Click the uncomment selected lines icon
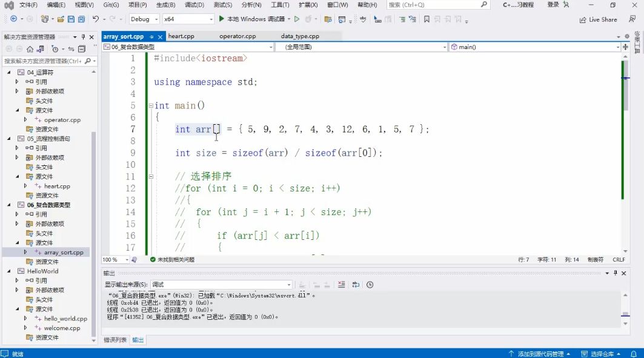The height and width of the screenshot is (358, 644). point(413,19)
